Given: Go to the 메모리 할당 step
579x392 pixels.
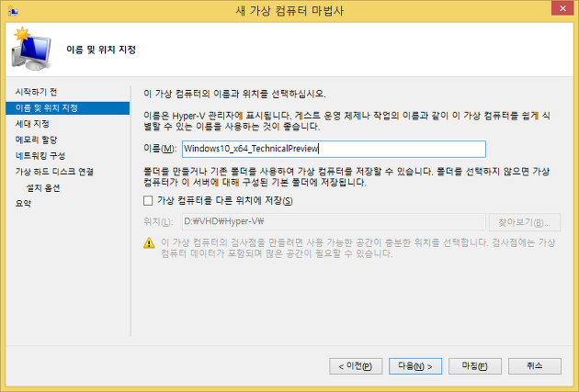Looking at the screenshot, I should (x=36, y=140).
